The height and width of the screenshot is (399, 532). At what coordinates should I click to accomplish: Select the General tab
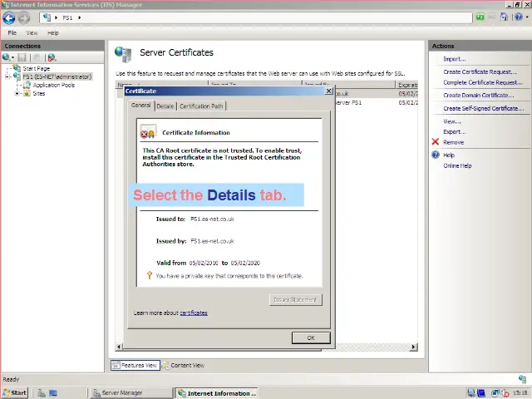coord(140,106)
